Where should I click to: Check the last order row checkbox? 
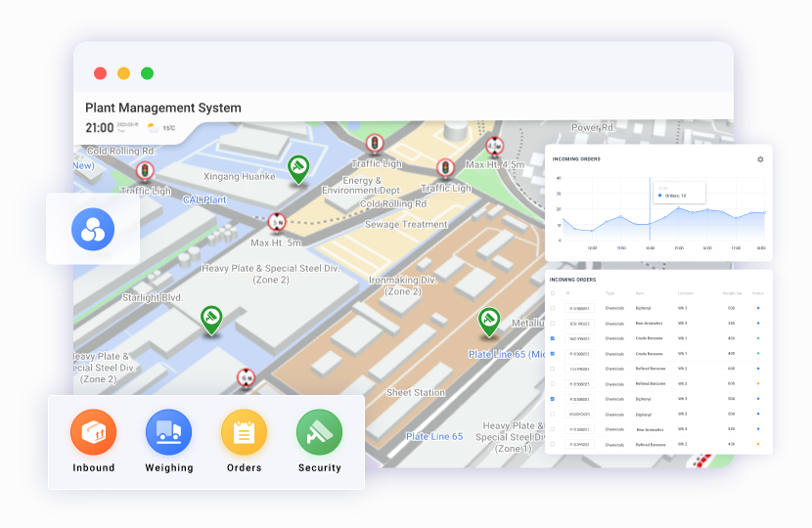(x=553, y=444)
